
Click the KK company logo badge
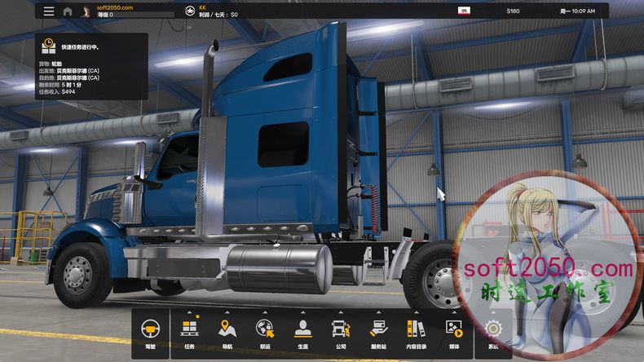[x=189, y=11]
